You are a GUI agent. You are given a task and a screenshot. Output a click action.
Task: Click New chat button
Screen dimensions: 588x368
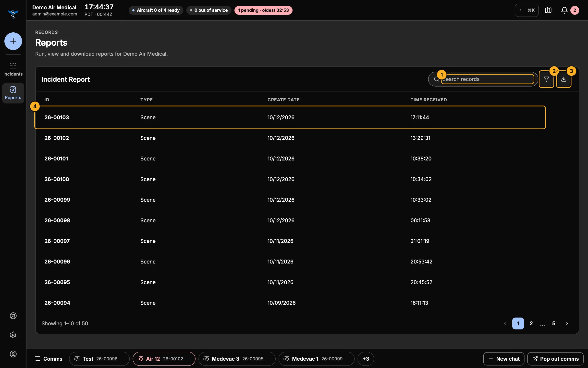coord(504,359)
